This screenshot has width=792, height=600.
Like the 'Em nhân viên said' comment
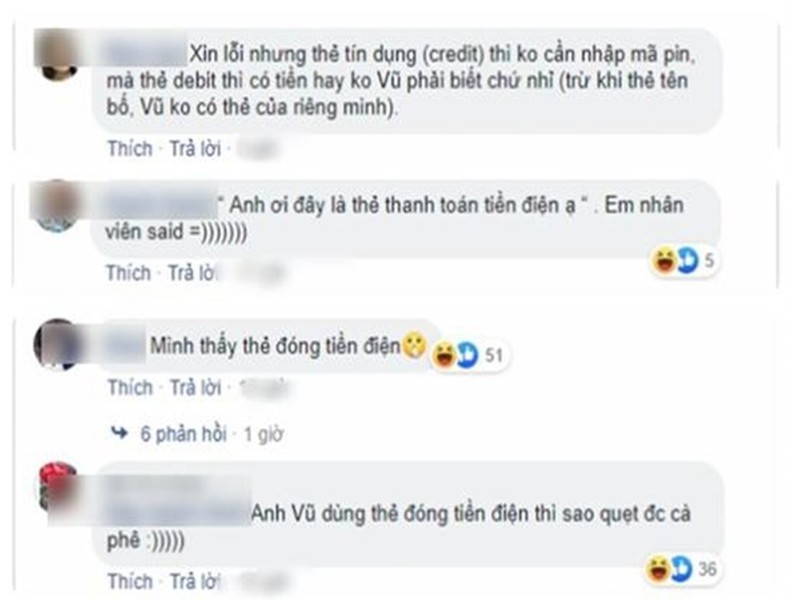(128, 273)
